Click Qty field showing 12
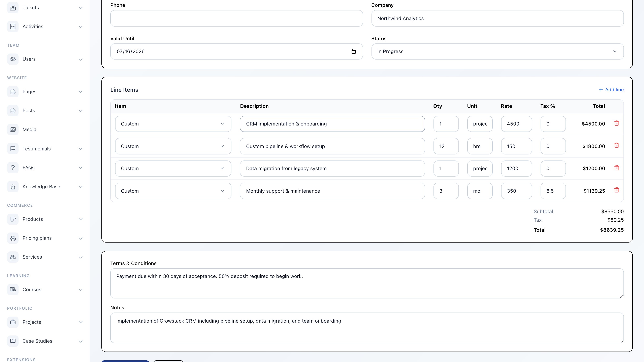The width and height of the screenshot is (644, 362). tap(446, 146)
